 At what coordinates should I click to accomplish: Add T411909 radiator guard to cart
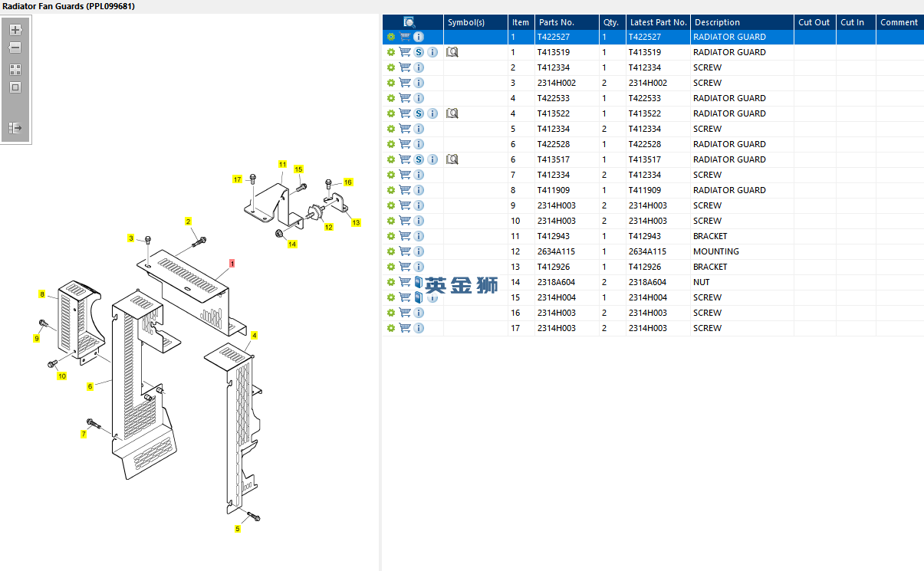coord(405,190)
